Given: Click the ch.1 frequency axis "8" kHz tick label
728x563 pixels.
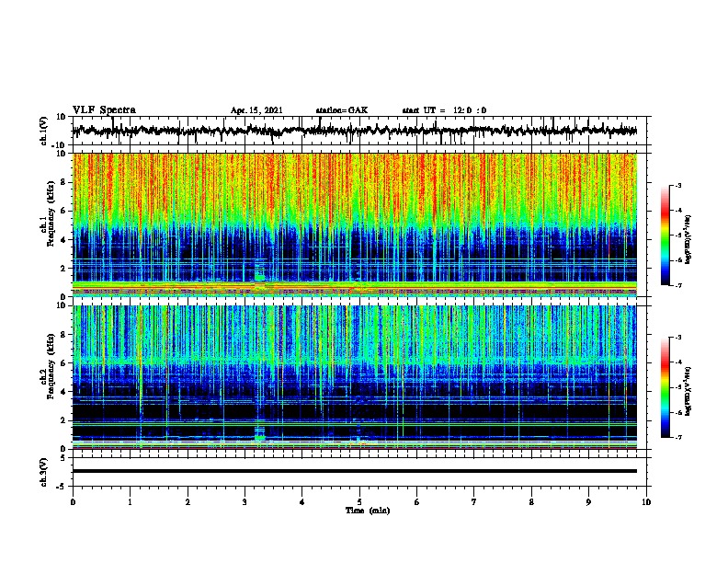Looking at the screenshot, I should click(x=63, y=182).
